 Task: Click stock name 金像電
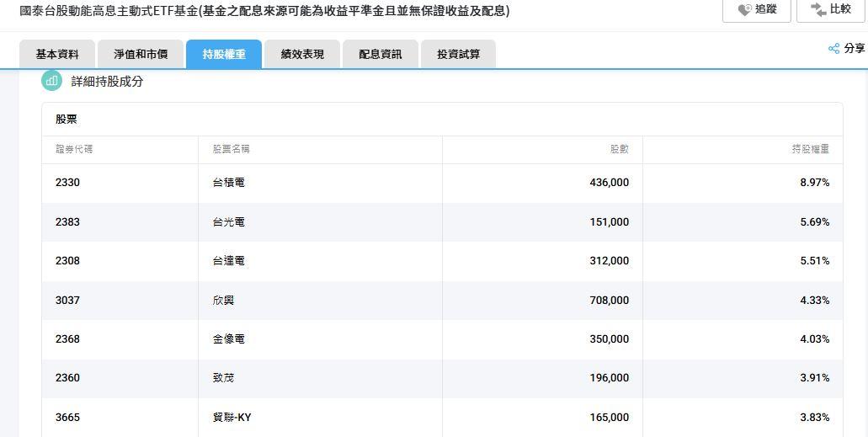click(x=229, y=339)
